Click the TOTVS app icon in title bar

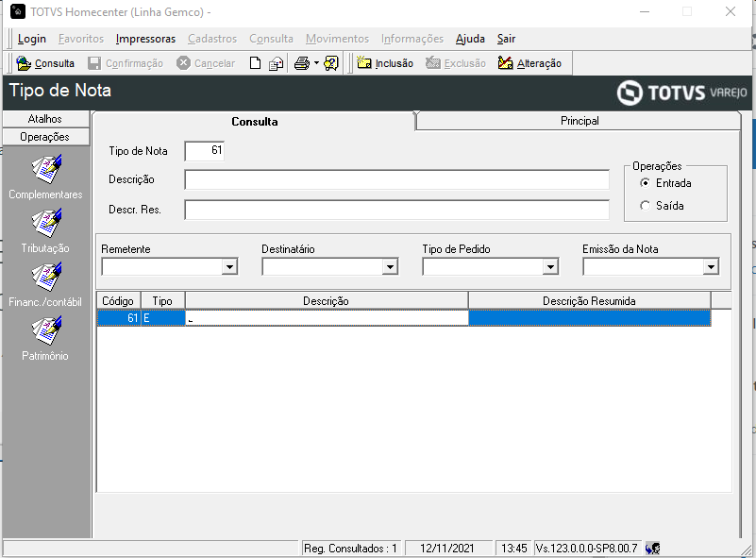point(18,11)
